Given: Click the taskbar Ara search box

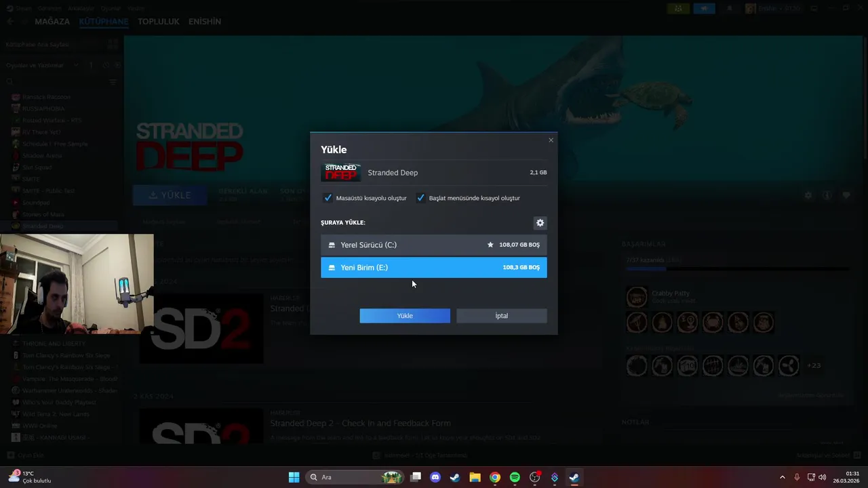Looking at the screenshot, I should point(355,477).
